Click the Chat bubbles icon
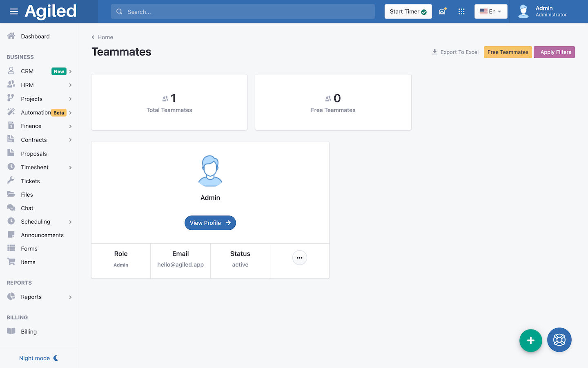This screenshot has width=588, height=368. [11, 208]
